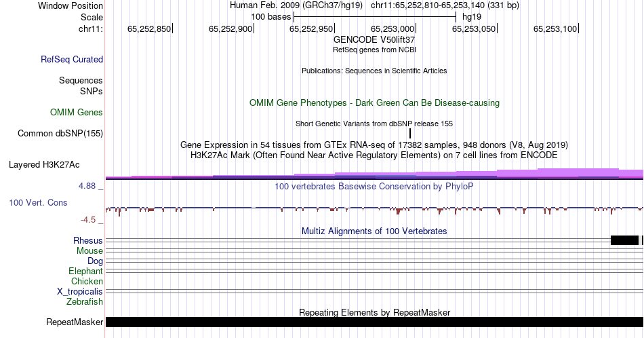Click the 65,253,050 ruler coordinate
The width and height of the screenshot is (644, 338).
click(474, 29)
